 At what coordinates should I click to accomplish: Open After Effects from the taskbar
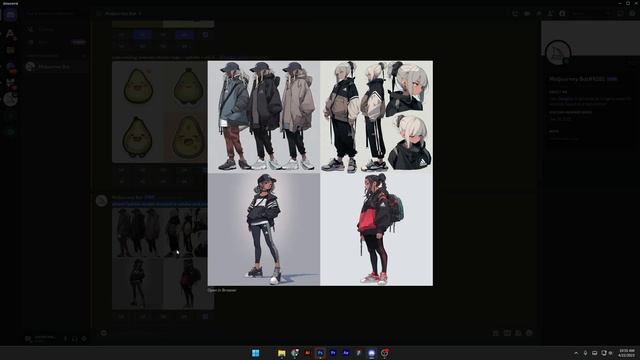pyautogui.click(x=346, y=353)
